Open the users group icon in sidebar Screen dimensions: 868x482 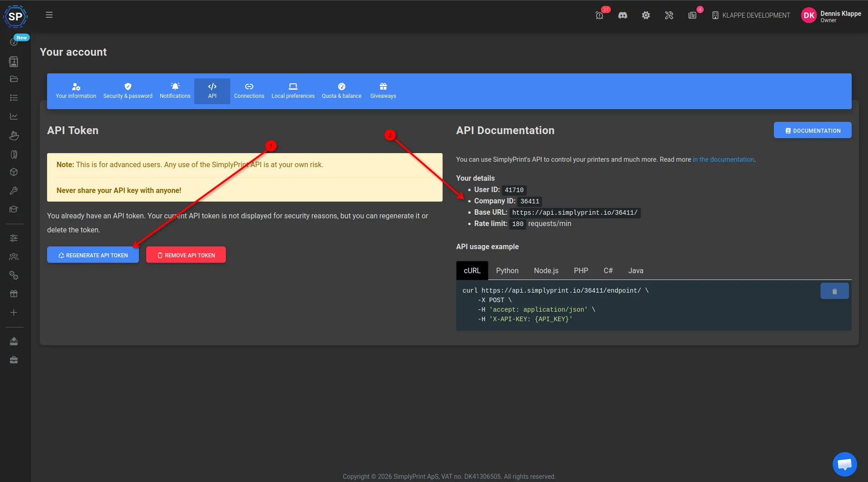coord(14,257)
